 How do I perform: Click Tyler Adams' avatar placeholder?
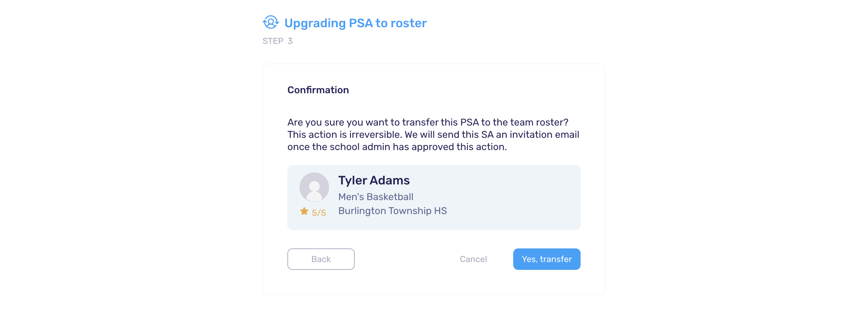314,187
